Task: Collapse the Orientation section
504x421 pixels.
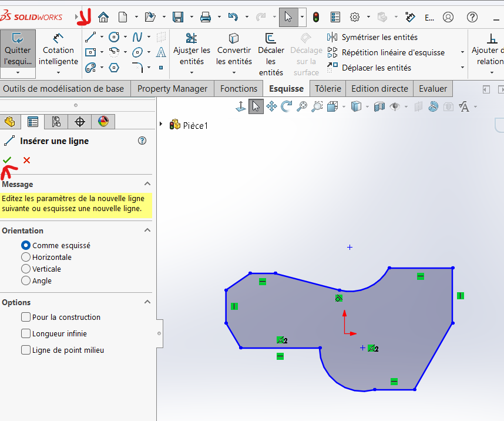Action: point(147,230)
